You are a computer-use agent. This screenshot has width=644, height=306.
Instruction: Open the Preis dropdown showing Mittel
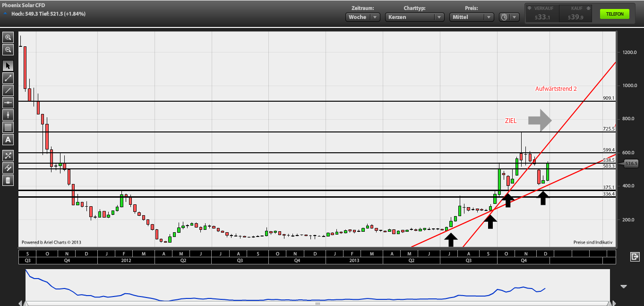[472, 17]
